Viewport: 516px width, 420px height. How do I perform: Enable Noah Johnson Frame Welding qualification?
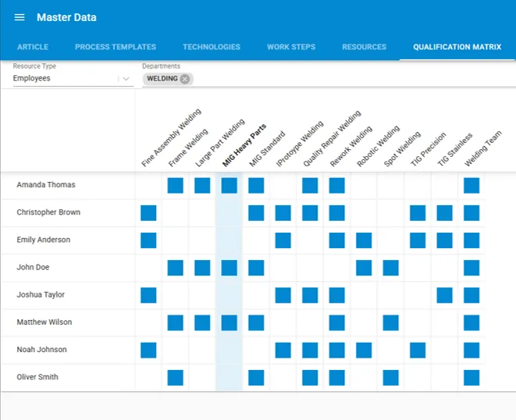click(176, 351)
